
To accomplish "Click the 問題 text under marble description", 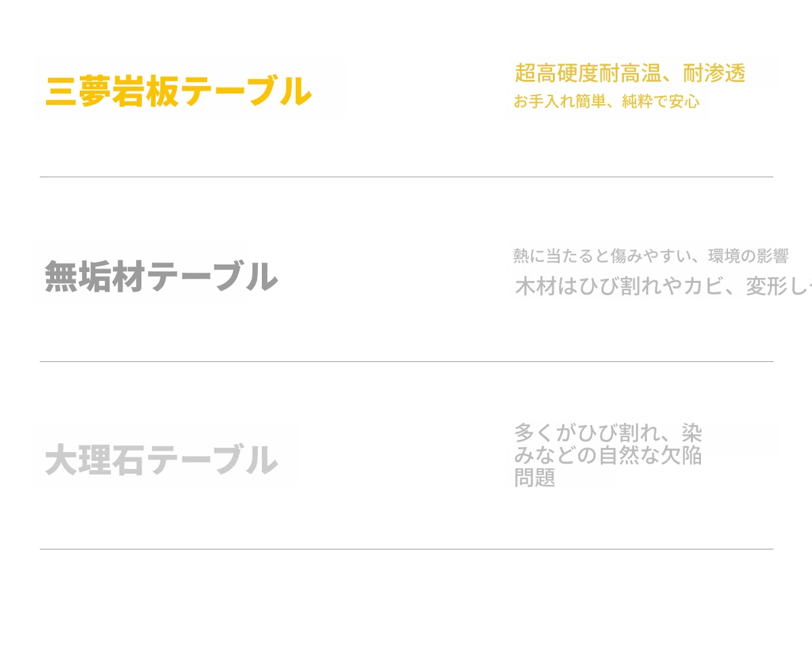I will (x=535, y=478).
